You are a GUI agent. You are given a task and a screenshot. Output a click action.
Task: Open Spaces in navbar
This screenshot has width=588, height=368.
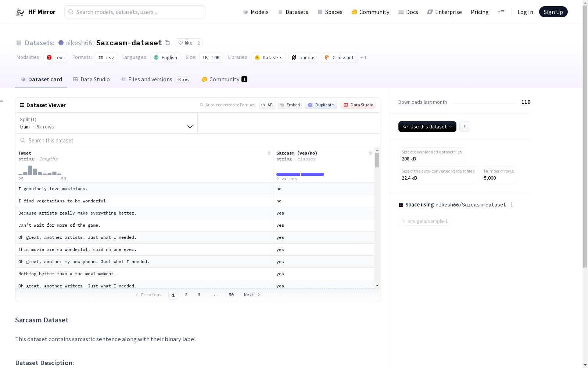[x=330, y=12]
